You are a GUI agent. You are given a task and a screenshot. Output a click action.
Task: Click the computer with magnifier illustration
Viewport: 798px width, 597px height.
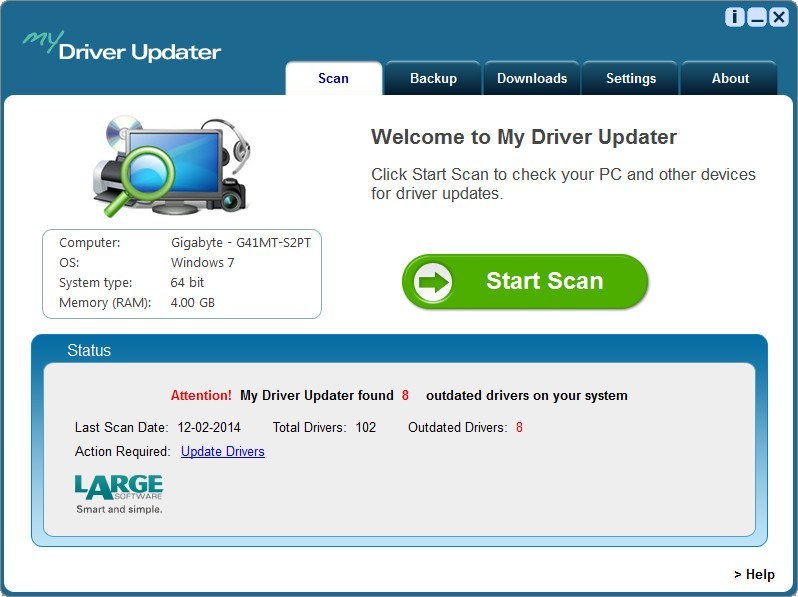click(172, 166)
